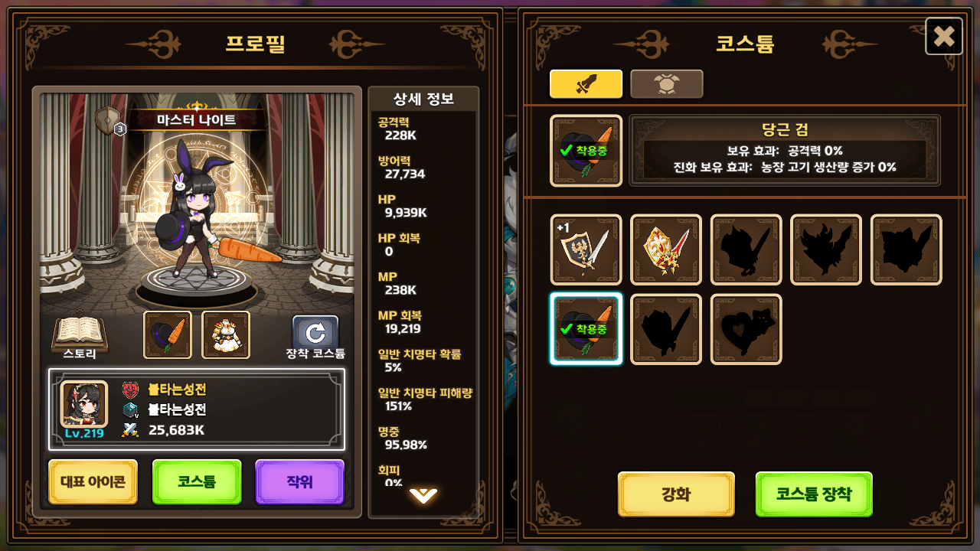Viewport: 980px width, 551px height.
Task: Click the 강화 button
Action: [676, 494]
